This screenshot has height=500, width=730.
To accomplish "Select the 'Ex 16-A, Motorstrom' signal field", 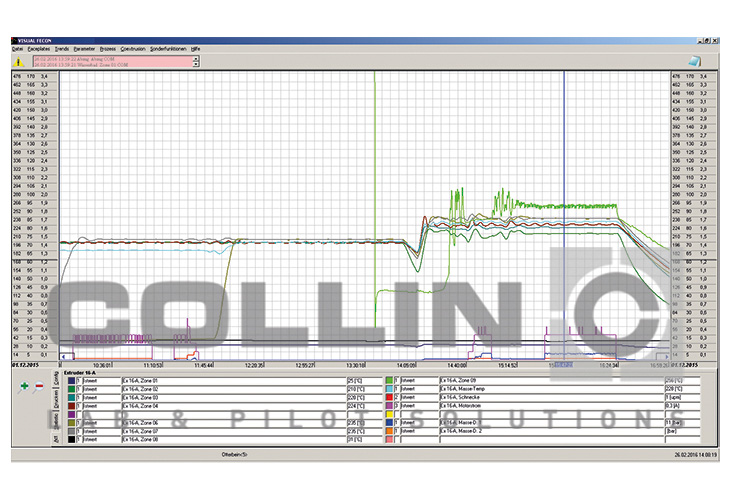I will pos(551,405).
